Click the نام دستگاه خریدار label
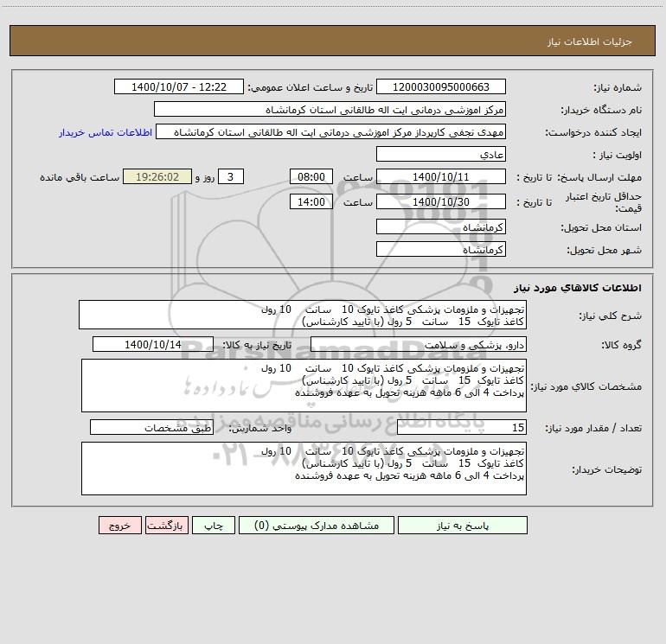The image size is (666, 644). pyautogui.click(x=601, y=111)
